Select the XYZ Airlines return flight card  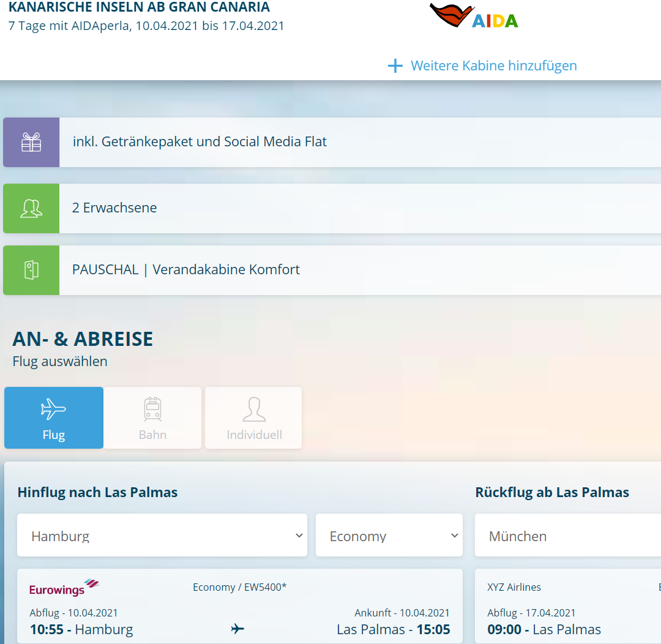pos(568,607)
